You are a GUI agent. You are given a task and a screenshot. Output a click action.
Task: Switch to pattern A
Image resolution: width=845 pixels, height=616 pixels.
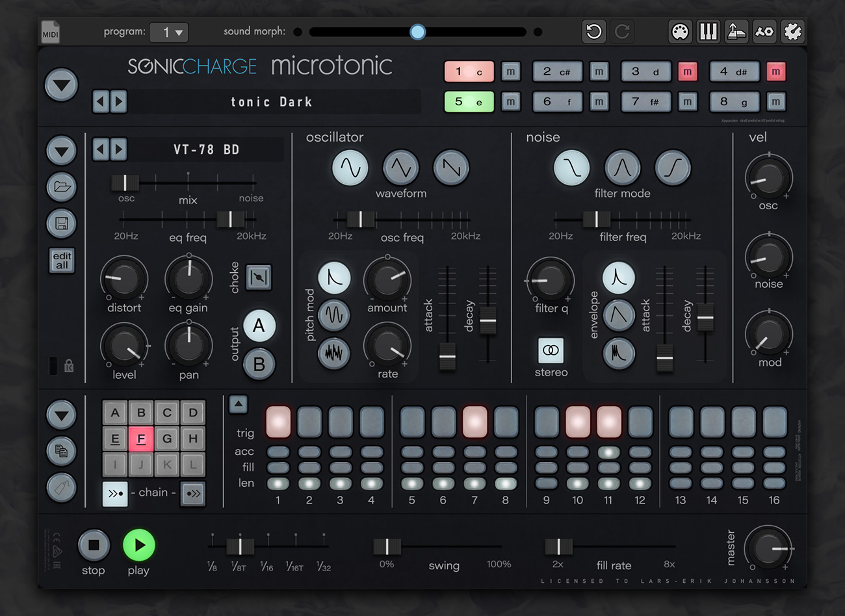[x=115, y=413]
